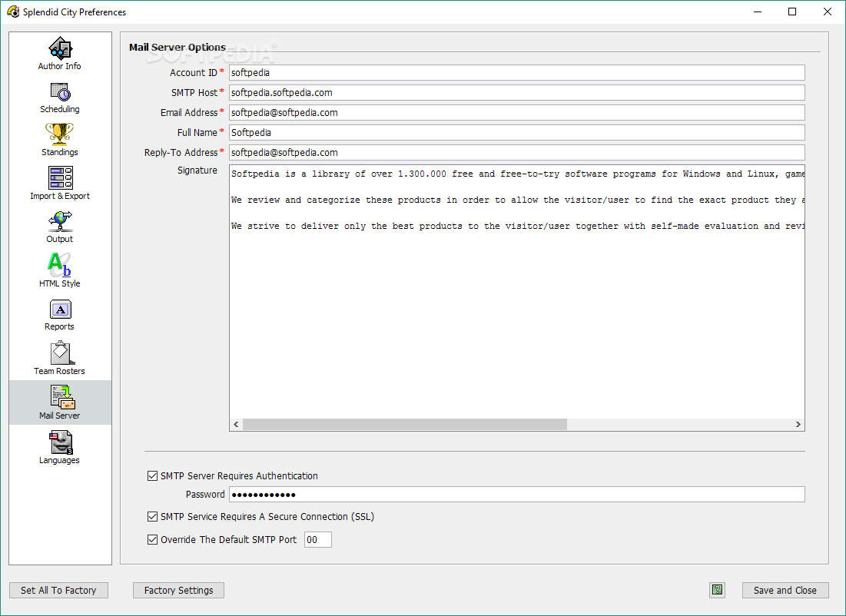Image resolution: width=846 pixels, height=616 pixels.
Task: Select the Team Rosters clipboard icon
Action: click(61, 353)
